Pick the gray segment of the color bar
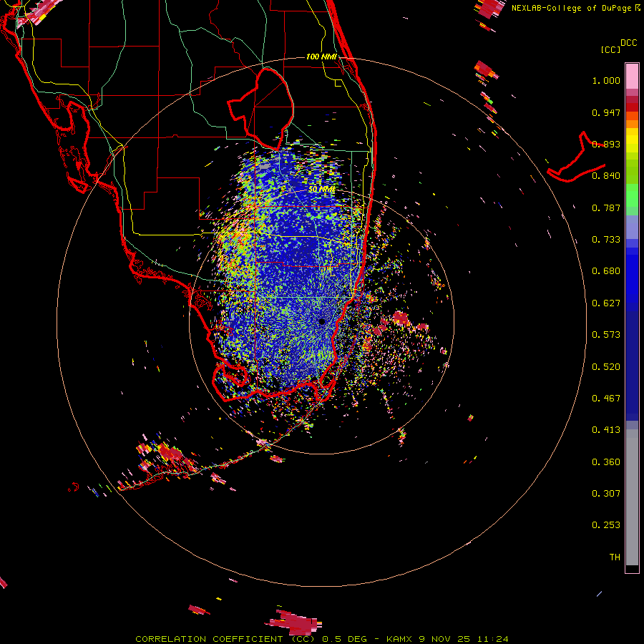Viewport: 644px width, 644px height. tap(632, 497)
